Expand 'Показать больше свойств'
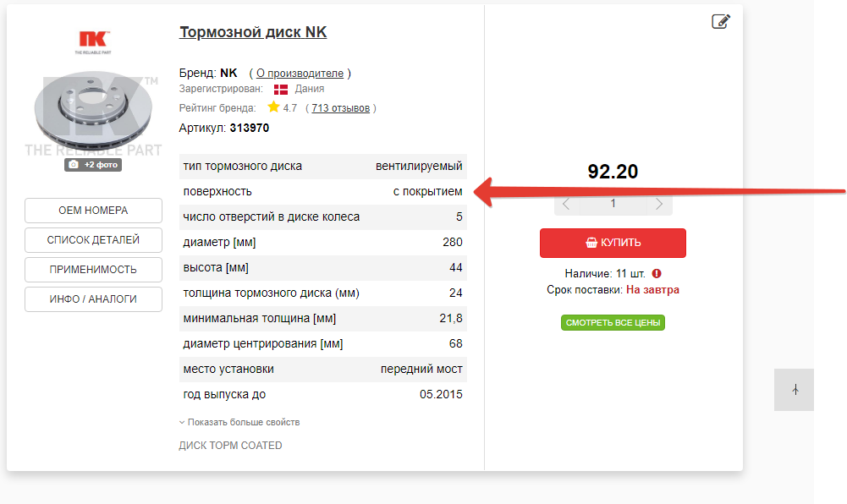This screenshot has width=847, height=504. point(239,422)
